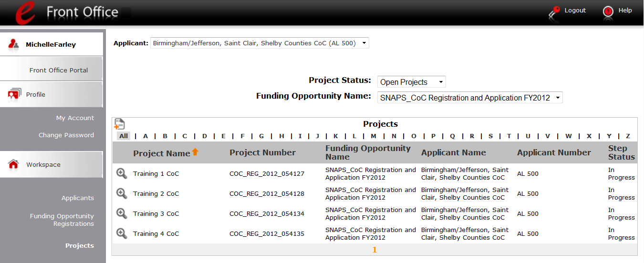Filter projects by letter Z

coord(628,136)
